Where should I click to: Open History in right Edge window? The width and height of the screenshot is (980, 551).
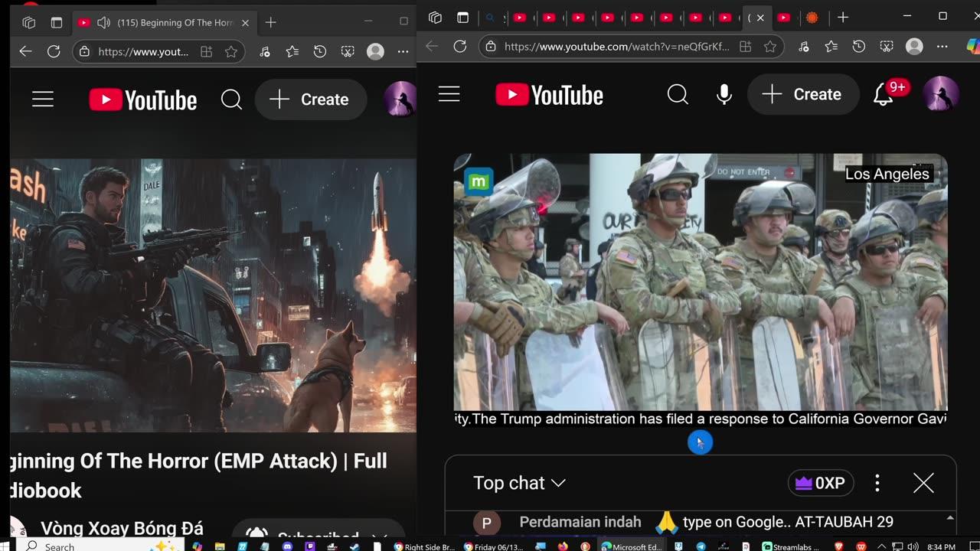click(x=859, y=47)
